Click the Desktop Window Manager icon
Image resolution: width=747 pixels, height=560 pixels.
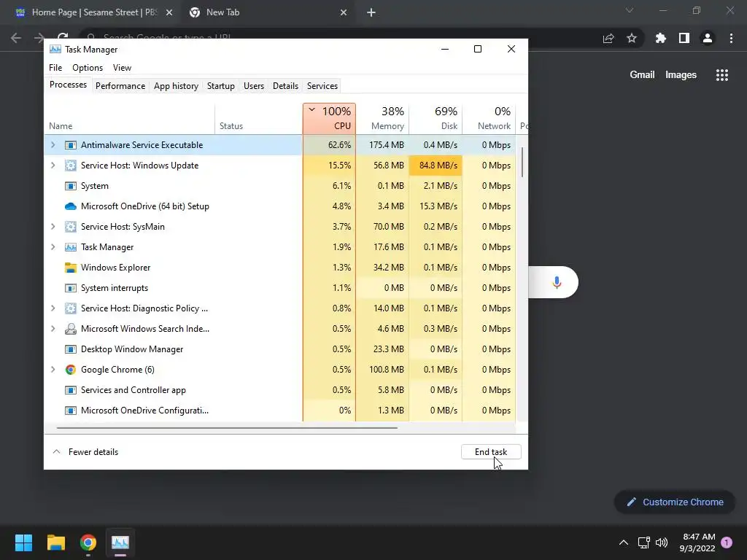click(x=71, y=349)
